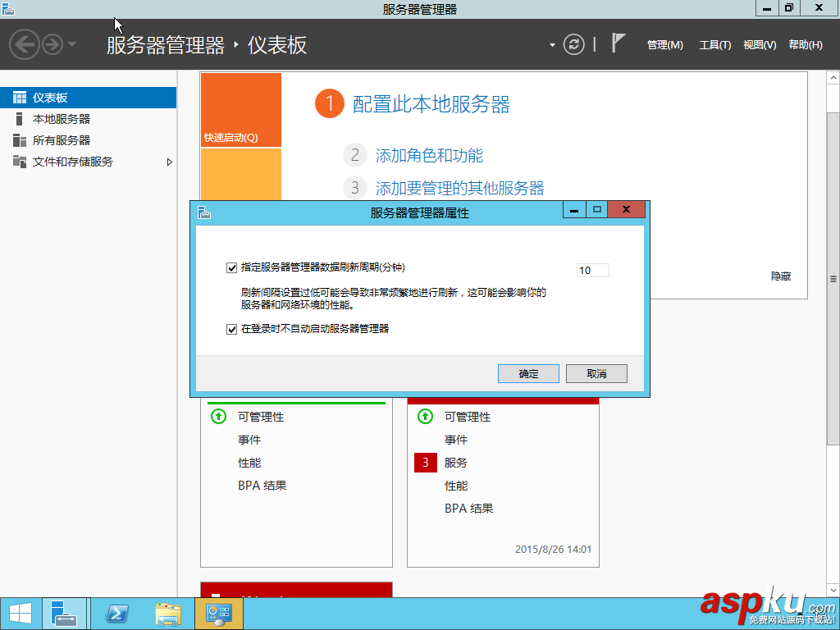Open 事件 in the right server tile
Image resolution: width=840 pixels, height=630 pixels.
[456, 440]
